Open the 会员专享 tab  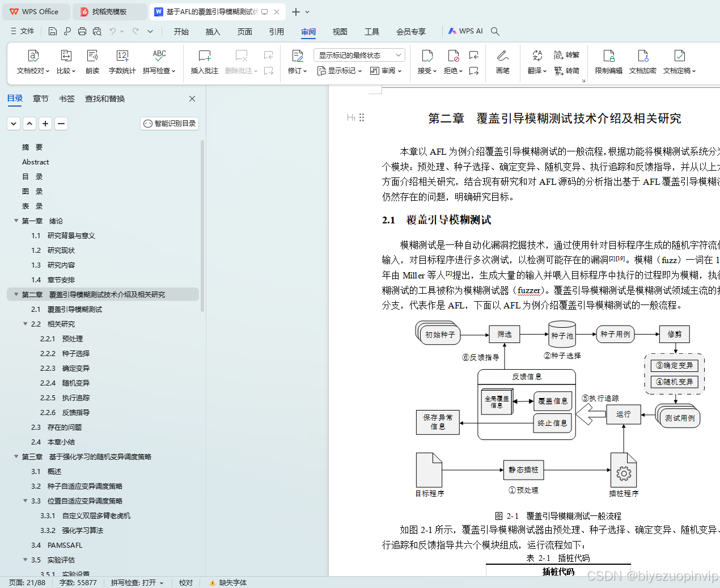tap(411, 32)
